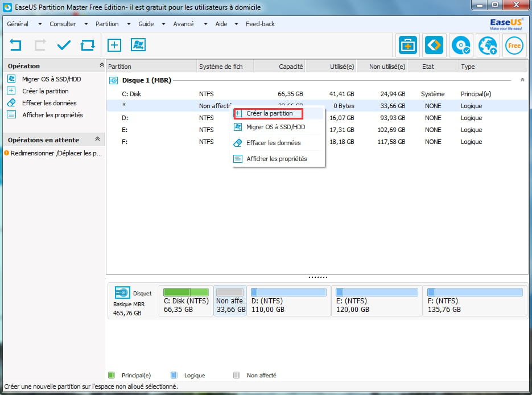532x395 pixels.
Task: Click Créer la partition icon in Opération panel
Action: pos(11,90)
